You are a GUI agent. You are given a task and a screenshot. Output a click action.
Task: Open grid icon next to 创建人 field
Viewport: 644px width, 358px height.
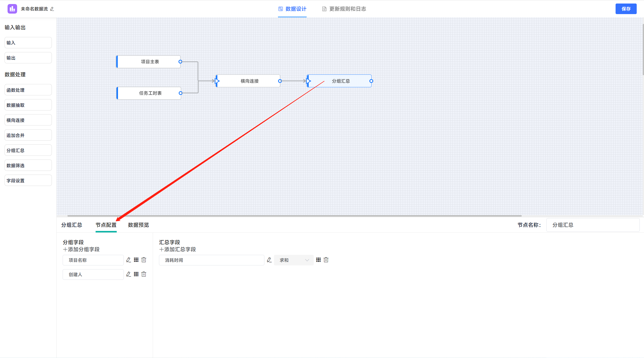136,274
